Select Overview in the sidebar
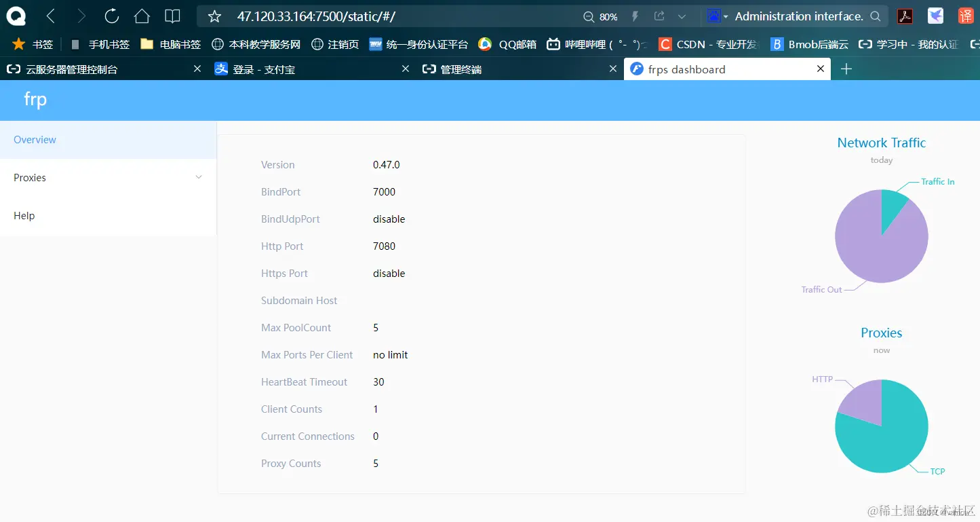The height and width of the screenshot is (522, 980). click(x=109, y=140)
